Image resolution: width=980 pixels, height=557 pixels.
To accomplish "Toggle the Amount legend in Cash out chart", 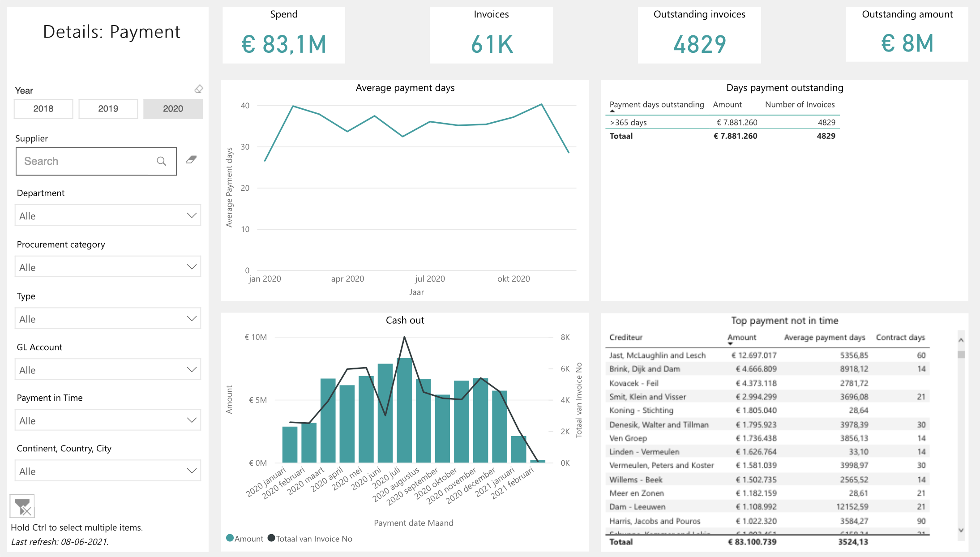I will pos(244,538).
